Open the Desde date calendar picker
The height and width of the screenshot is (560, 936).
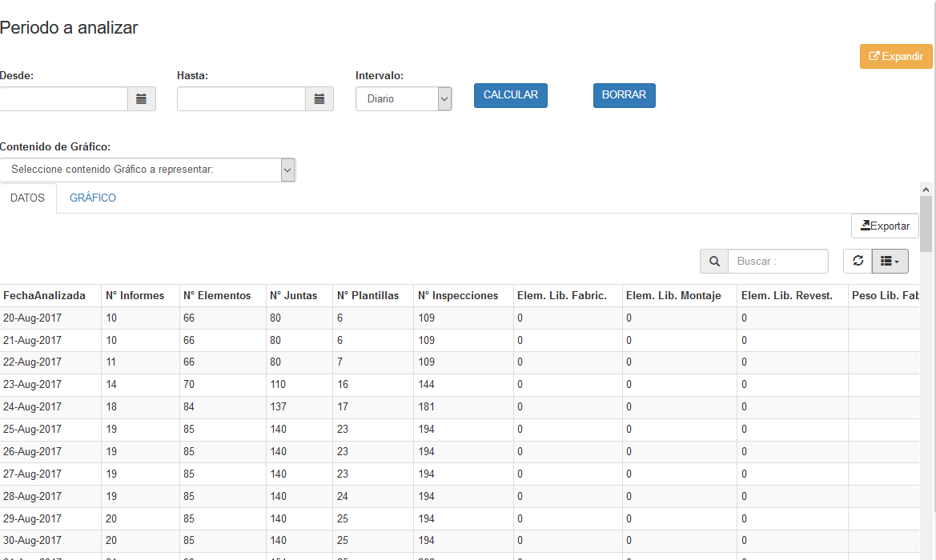[142, 99]
